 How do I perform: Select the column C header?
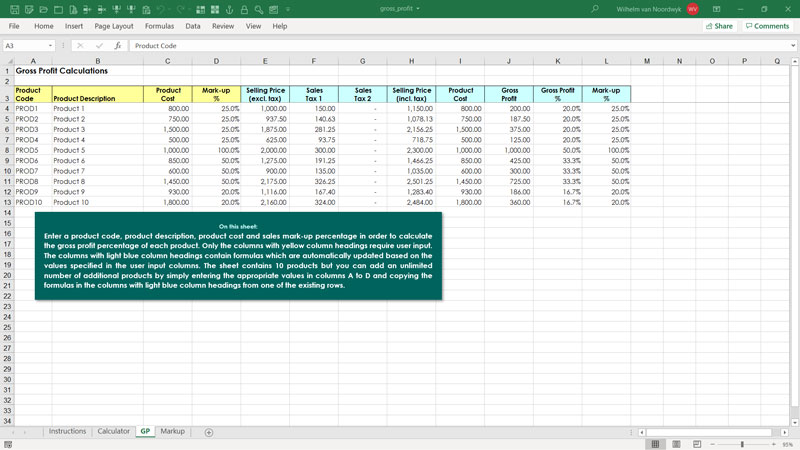167,61
